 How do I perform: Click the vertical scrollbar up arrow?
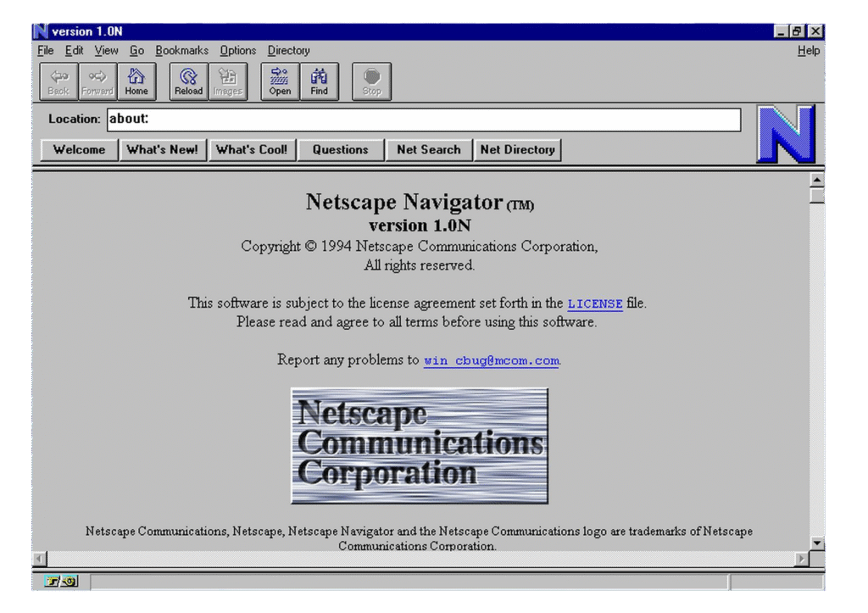pos(817,181)
